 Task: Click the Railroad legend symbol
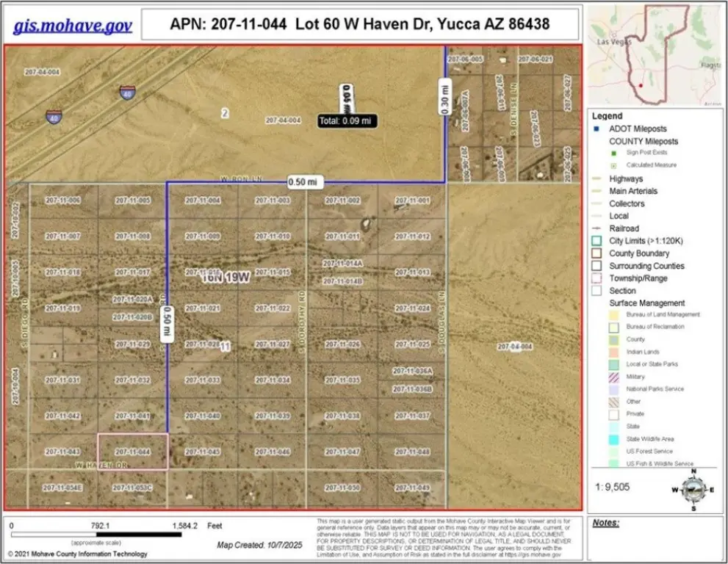coord(599,228)
